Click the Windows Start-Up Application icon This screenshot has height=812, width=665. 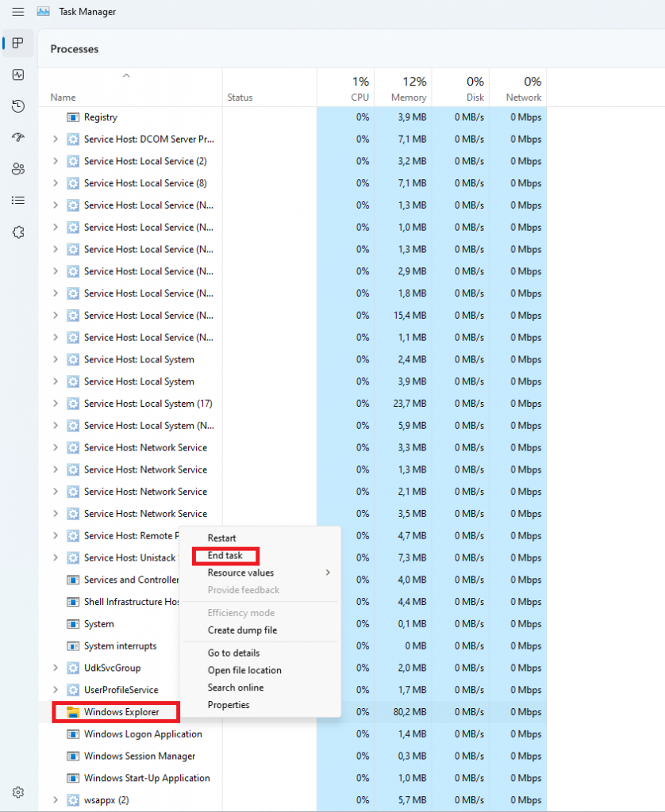point(73,778)
